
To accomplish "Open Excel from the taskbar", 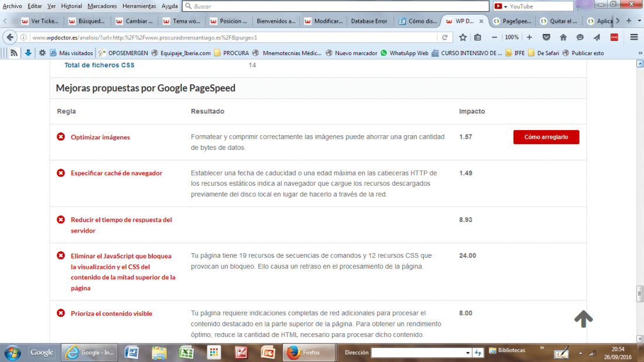I will point(186,353).
